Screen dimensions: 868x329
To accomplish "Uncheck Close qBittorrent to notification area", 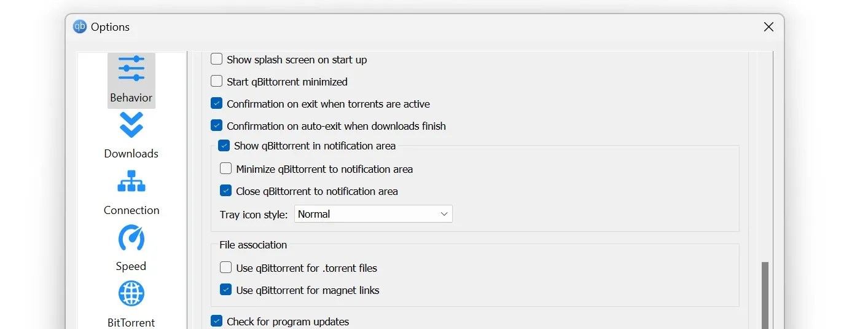I will 226,191.
